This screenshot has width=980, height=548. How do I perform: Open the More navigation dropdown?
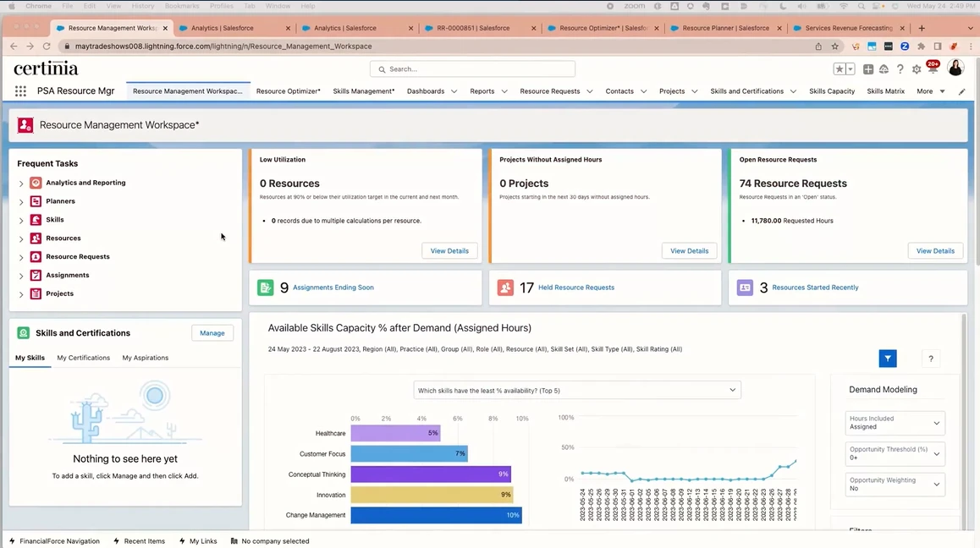tap(928, 90)
